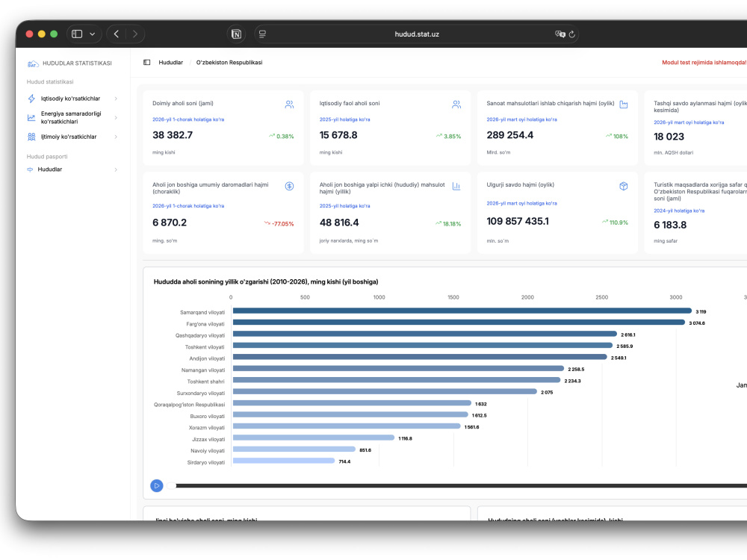This screenshot has width=747, height=560.
Task: Open sidebar options dropdown arrow
Action: (93, 34)
